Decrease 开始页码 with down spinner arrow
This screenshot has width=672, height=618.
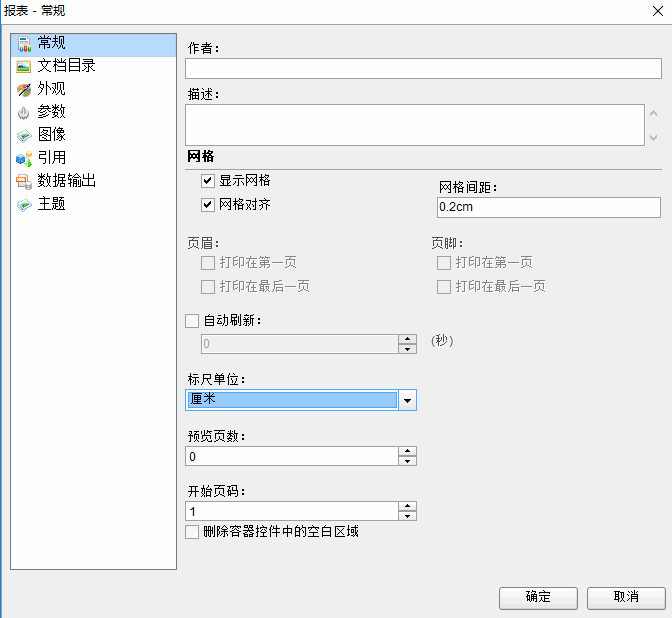407,516
